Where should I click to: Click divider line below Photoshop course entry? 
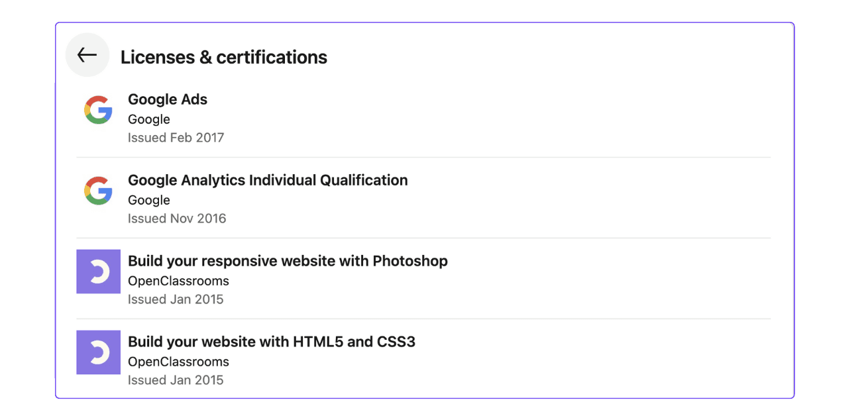(423, 319)
